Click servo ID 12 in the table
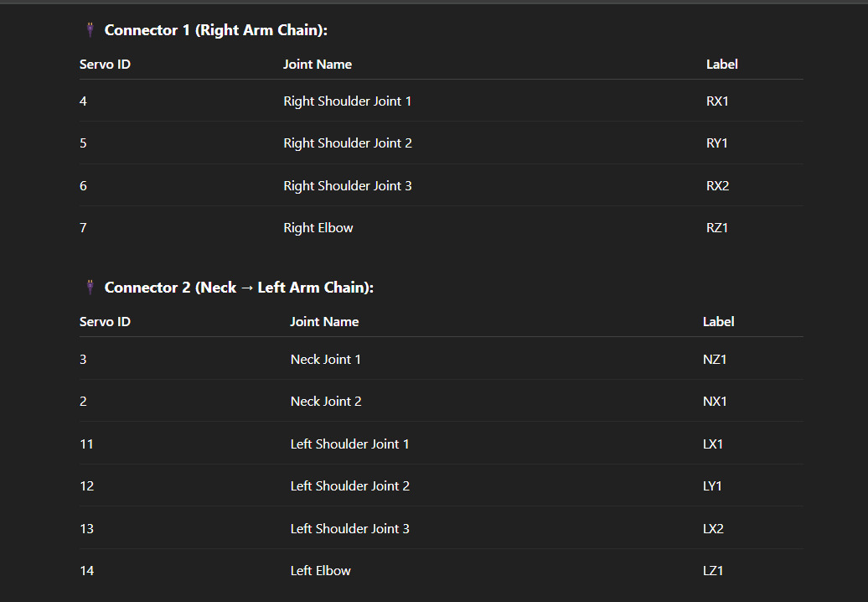 (x=87, y=486)
